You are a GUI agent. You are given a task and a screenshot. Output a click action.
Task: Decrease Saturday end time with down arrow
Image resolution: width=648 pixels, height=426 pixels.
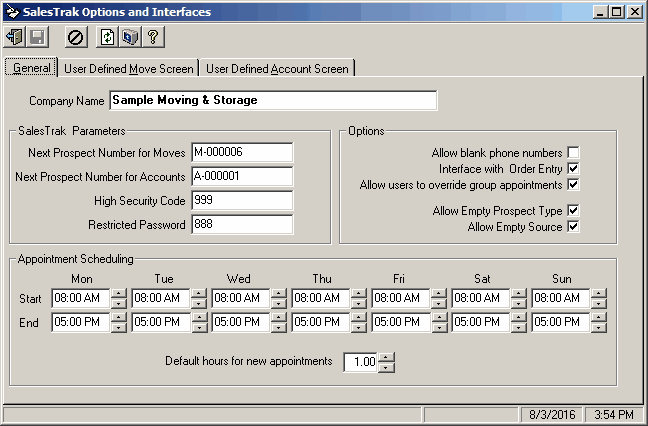point(519,328)
